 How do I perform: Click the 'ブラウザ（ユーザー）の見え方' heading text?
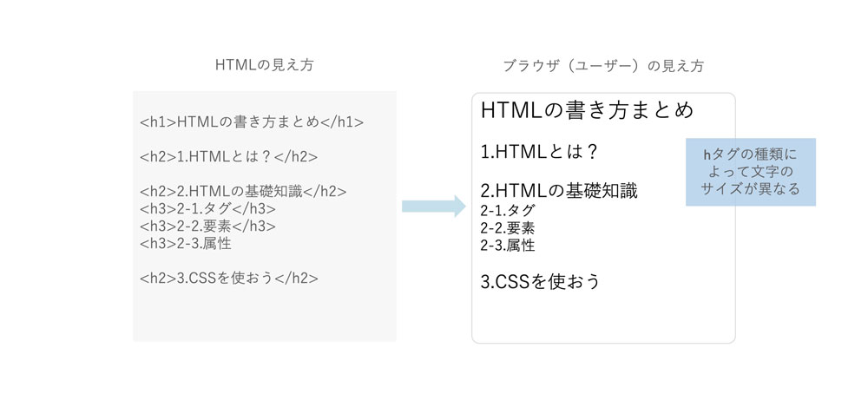pos(603,66)
